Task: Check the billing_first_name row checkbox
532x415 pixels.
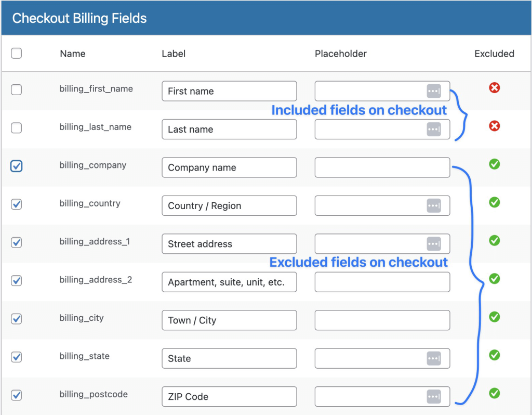Action: tap(16, 89)
